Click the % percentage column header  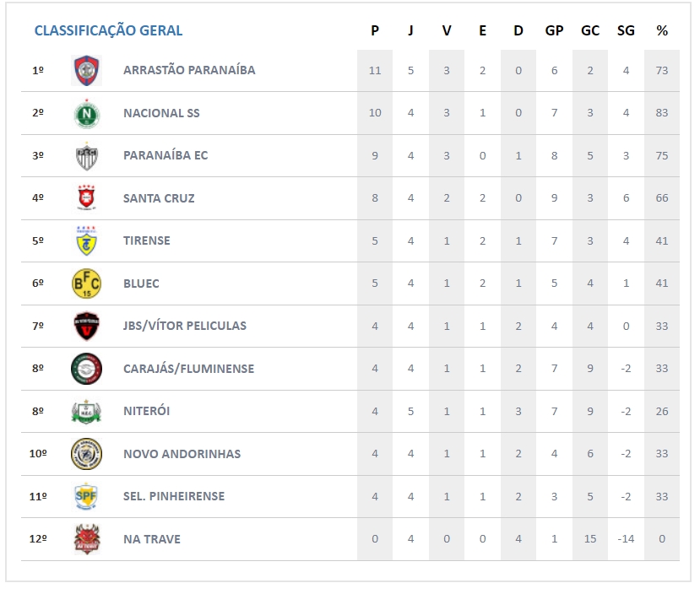[x=662, y=31]
